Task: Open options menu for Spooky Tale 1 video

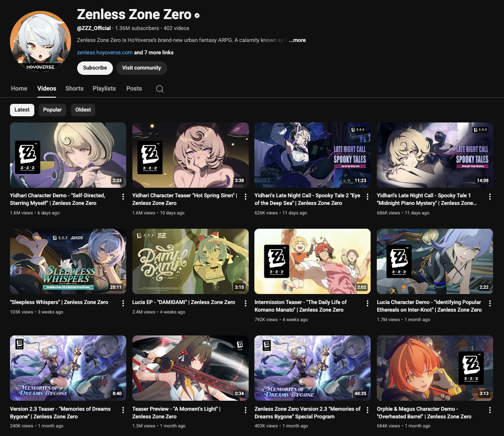Action: click(x=490, y=196)
